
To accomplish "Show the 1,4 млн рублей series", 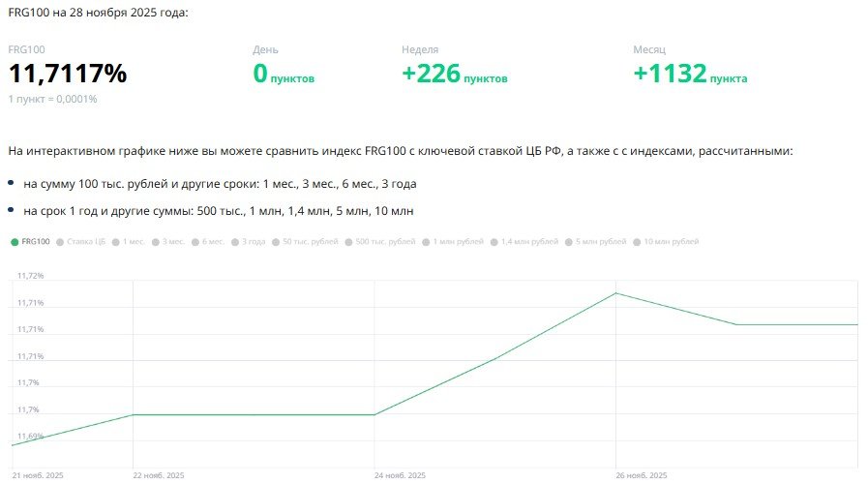I will point(529,241).
